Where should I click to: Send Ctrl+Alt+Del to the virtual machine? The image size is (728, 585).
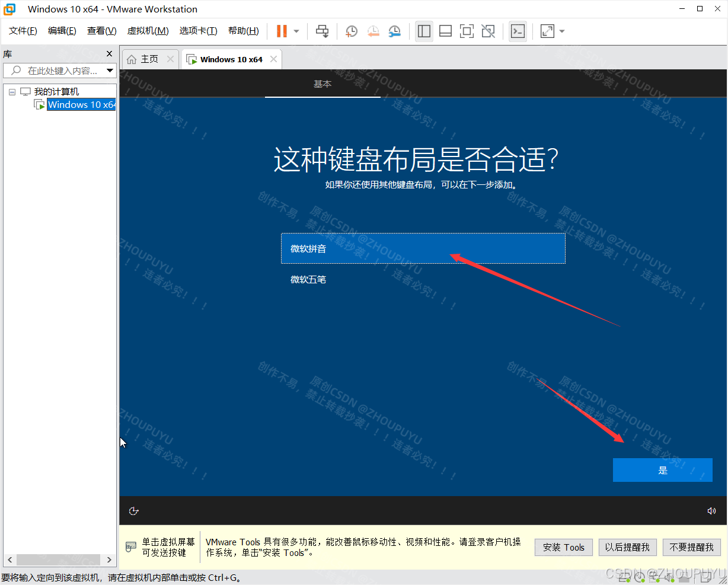point(322,31)
